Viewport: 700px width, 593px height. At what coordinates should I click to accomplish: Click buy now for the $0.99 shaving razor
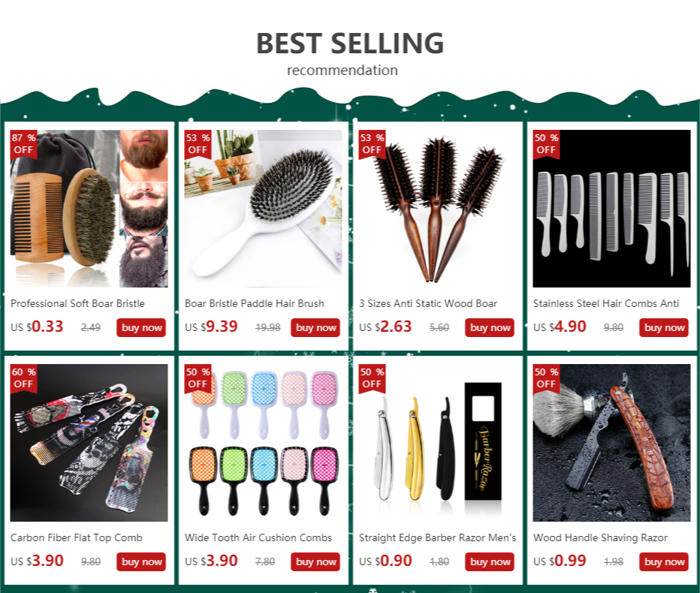pos(663,561)
